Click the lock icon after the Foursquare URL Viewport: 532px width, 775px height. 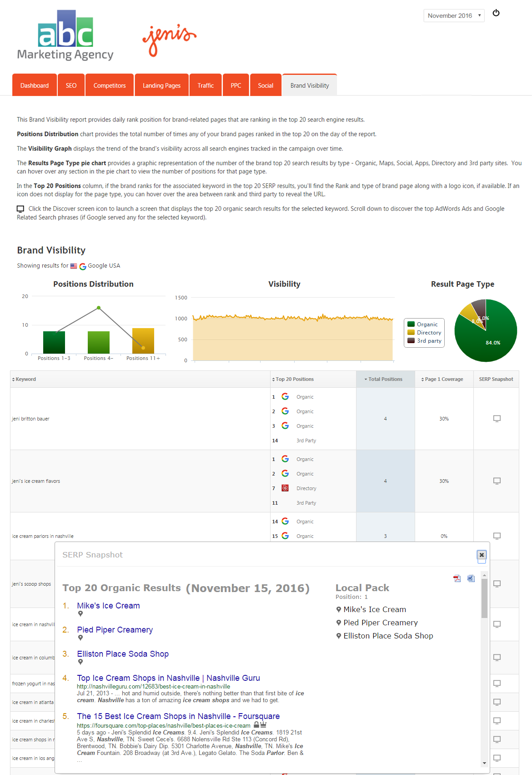point(256,725)
